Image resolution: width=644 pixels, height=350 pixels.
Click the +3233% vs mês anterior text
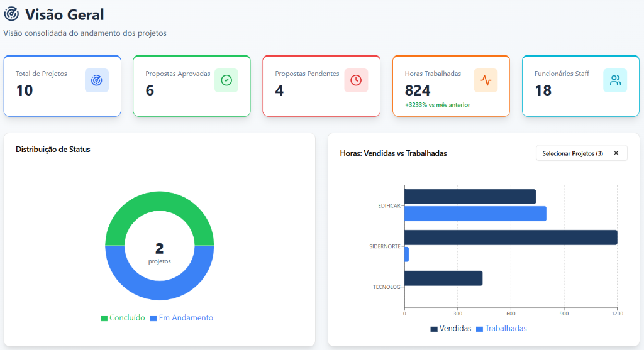click(x=438, y=105)
